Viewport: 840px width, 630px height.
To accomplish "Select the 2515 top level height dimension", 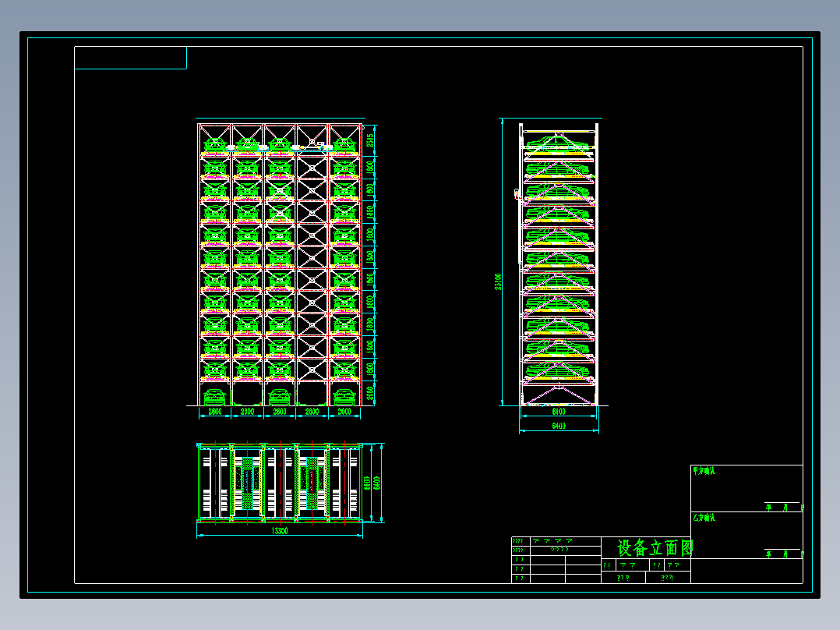I will pyautogui.click(x=370, y=140).
